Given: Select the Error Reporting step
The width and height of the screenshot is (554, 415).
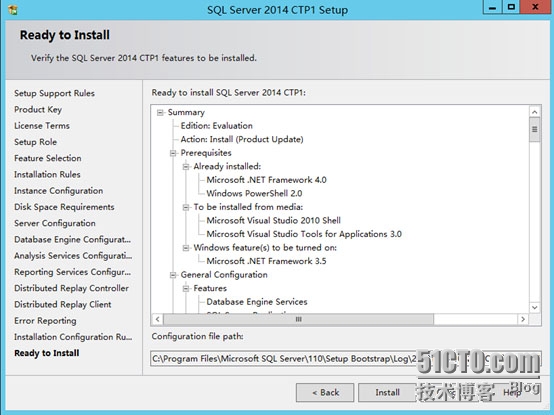Looking at the screenshot, I should (x=45, y=321).
